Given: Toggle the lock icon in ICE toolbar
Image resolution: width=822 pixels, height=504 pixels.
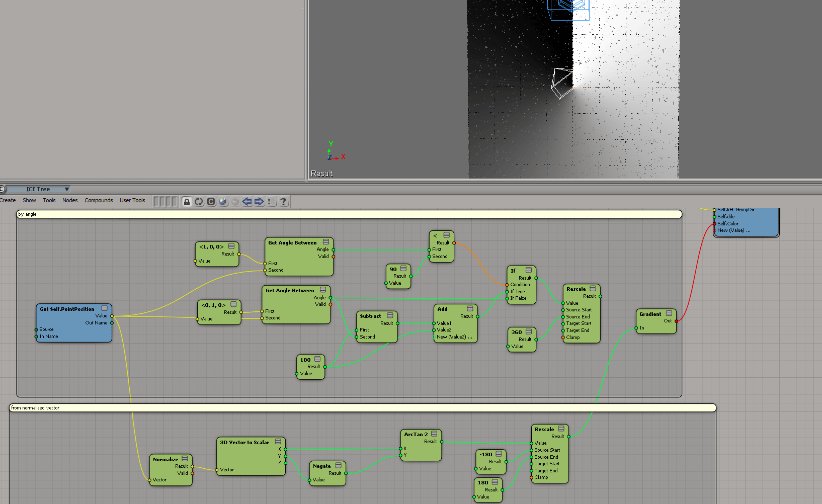Looking at the screenshot, I should [x=187, y=202].
